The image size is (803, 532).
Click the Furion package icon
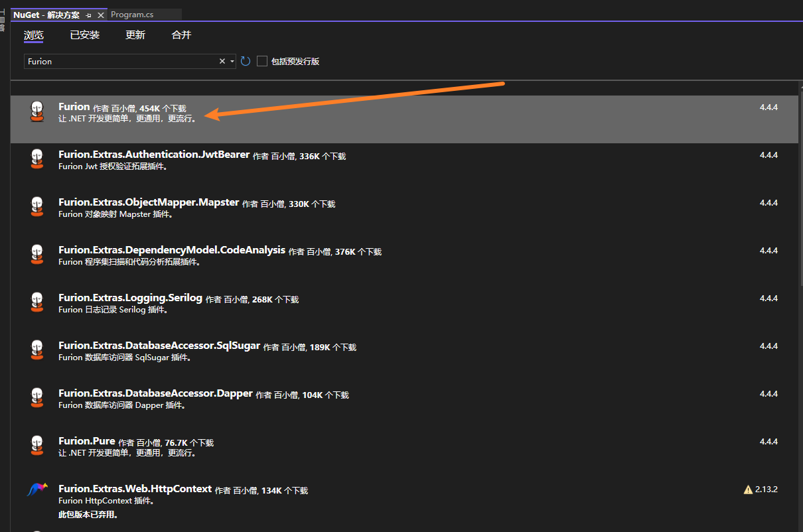(x=37, y=111)
